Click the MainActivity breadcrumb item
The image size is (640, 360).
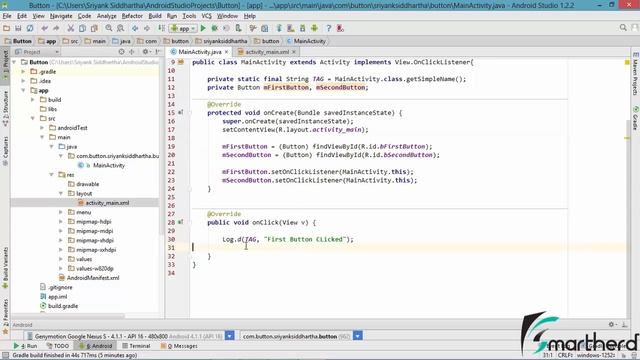(x=306, y=41)
